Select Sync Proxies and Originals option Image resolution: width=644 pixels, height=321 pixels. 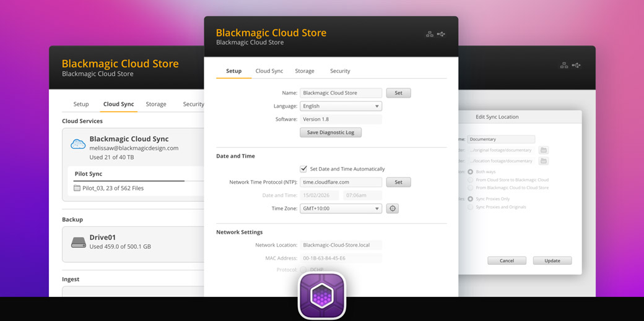coord(470,207)
